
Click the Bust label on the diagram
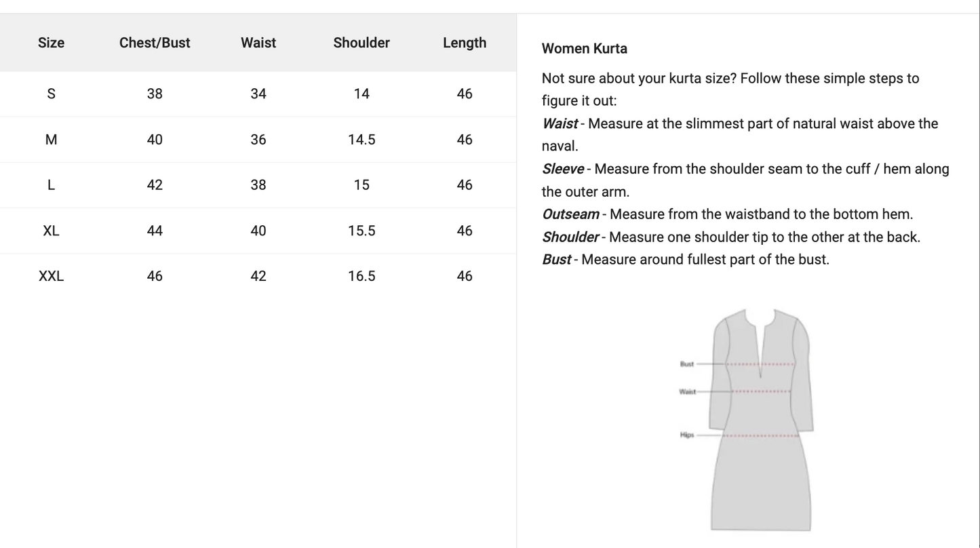[x=686, y=364]
